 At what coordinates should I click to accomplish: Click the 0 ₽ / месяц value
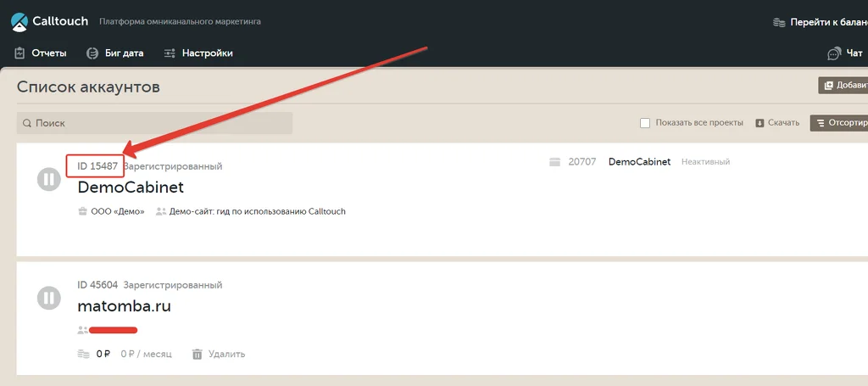(146, 354)
